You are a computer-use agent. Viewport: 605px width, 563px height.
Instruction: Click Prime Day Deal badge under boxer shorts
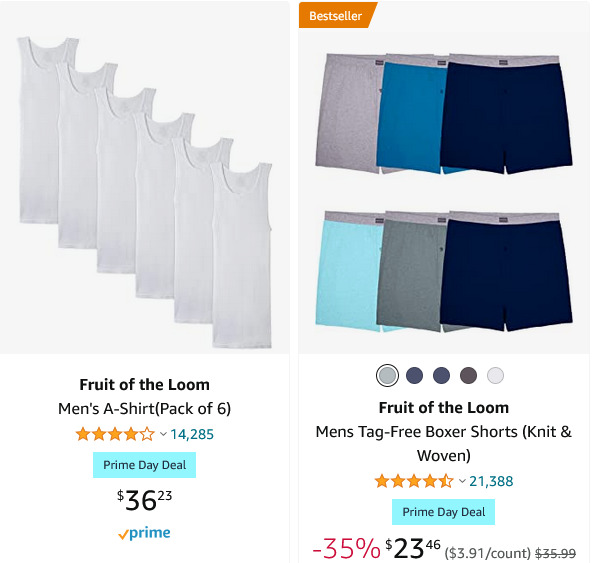[x=443, y=512]
